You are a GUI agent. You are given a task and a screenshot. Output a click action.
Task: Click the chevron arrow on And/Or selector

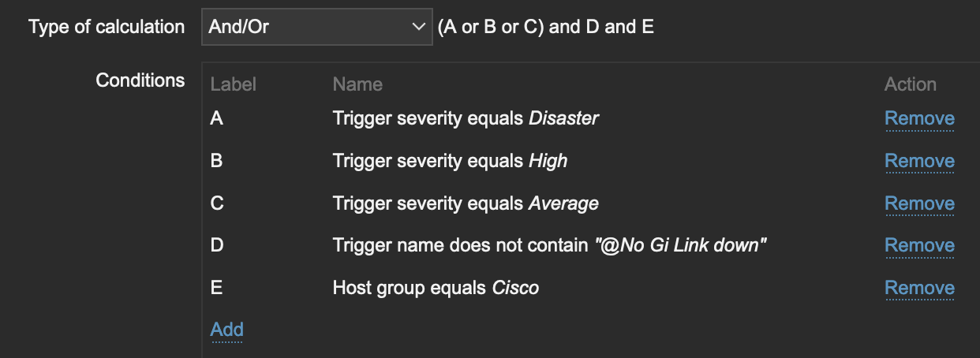[418, 27]
